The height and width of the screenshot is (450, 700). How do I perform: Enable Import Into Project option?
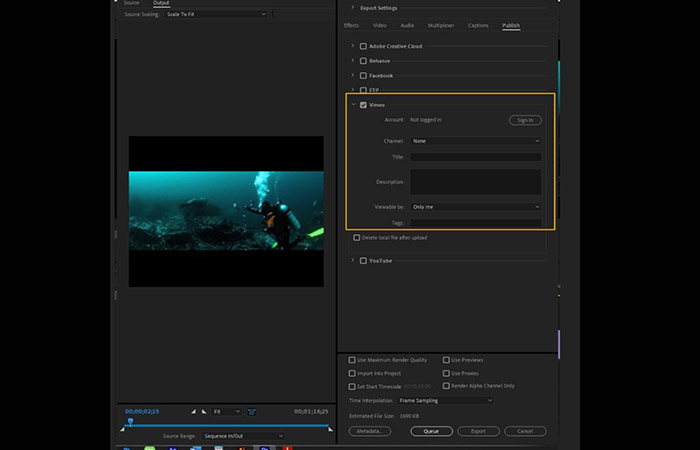point(352,373)
